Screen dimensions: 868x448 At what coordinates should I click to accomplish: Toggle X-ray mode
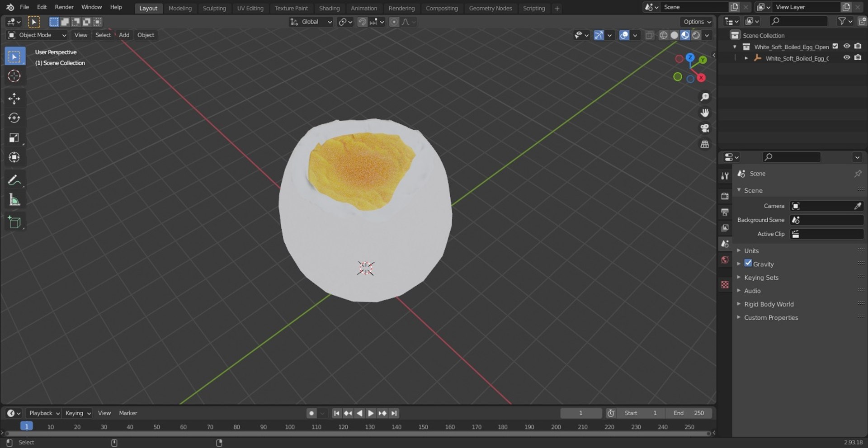click(x=649, y=35)
